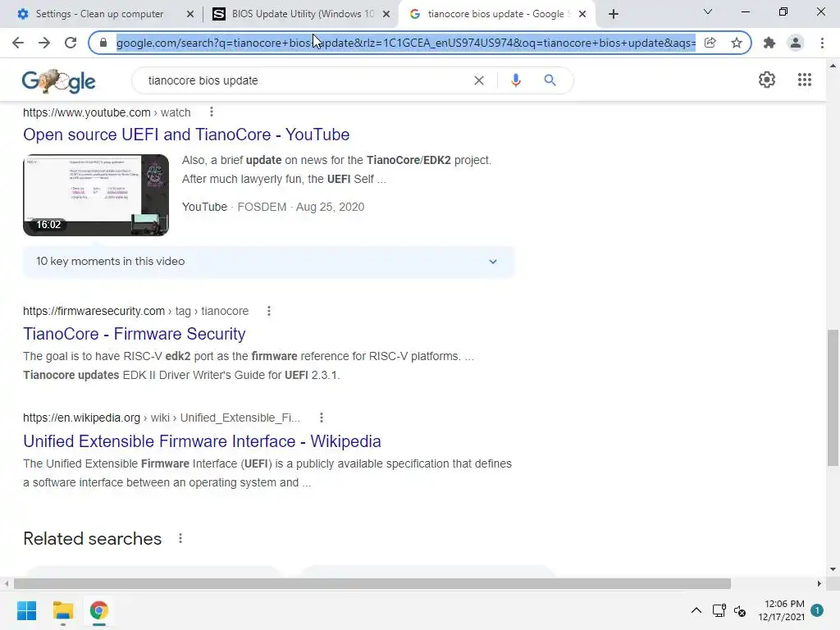Click the horizontal scrollbar thumb

click(372, 583)
